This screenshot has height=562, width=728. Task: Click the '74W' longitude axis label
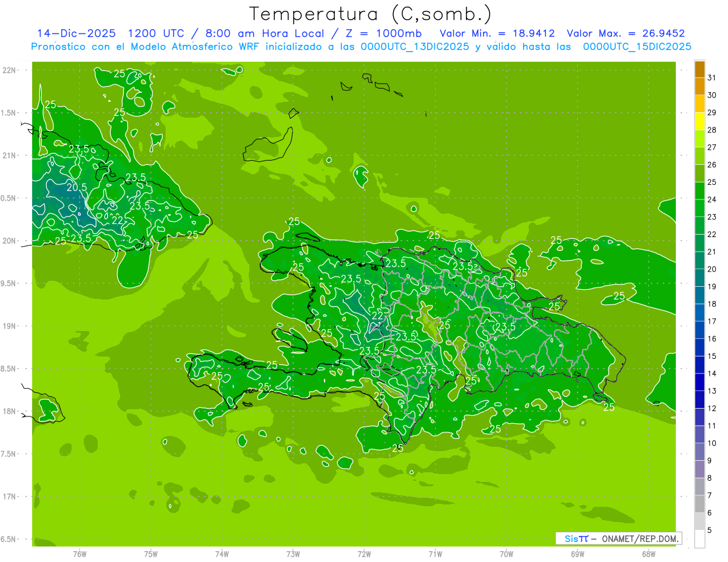tap(222, 554)
